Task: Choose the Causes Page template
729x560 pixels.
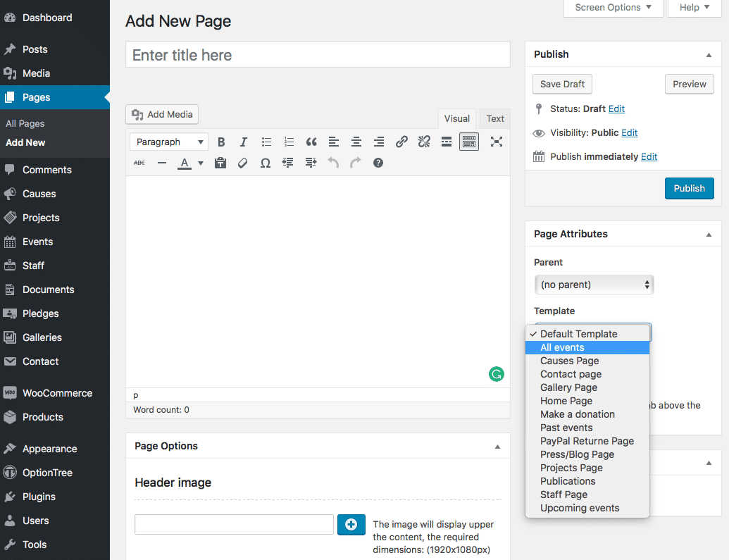Action: click(587, 361)
